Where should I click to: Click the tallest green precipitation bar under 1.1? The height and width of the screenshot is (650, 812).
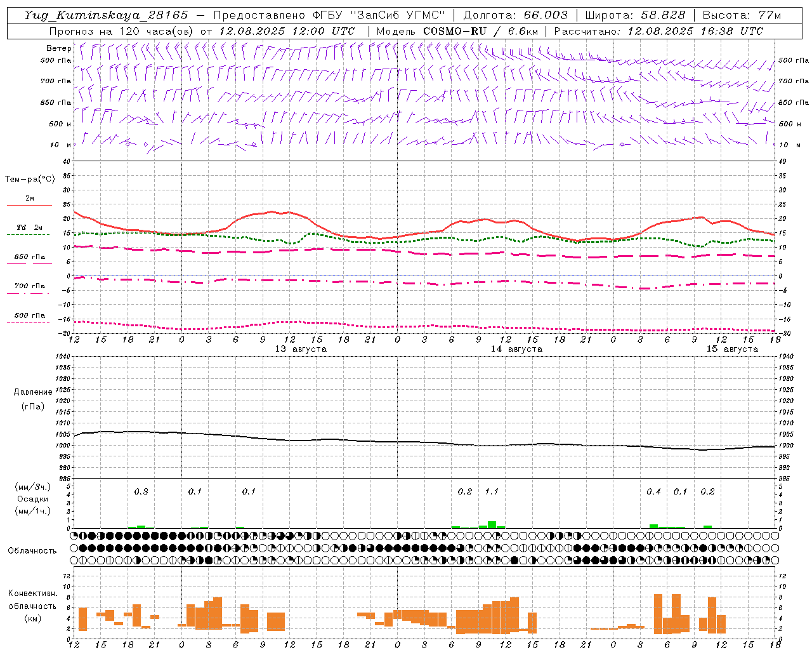click(492, 524)
